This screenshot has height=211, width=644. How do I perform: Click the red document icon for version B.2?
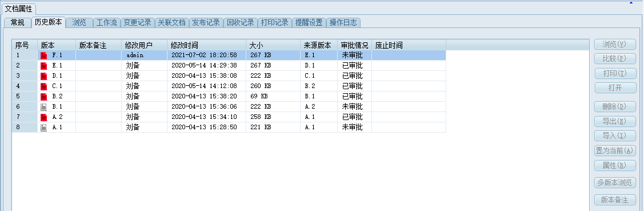pyautogui.click(x=44, y=96)
